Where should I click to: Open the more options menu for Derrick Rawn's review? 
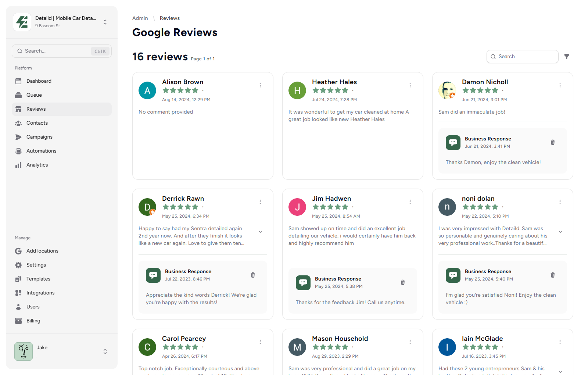260,202
